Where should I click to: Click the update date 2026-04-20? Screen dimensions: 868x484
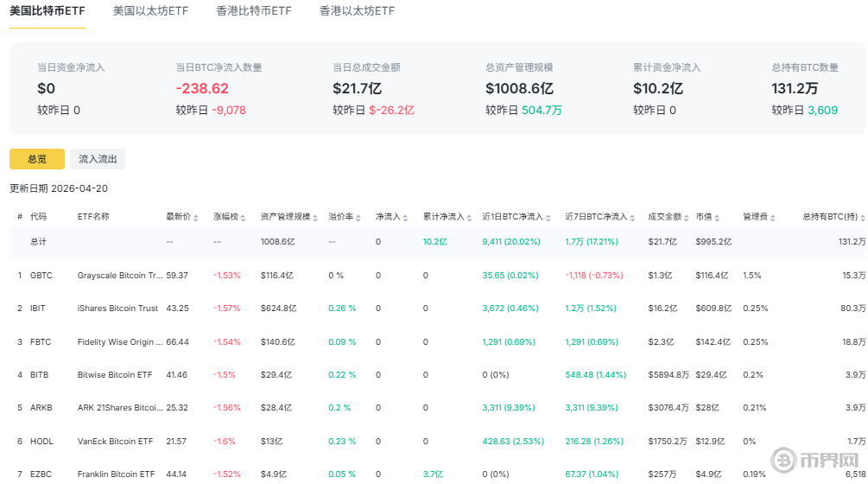click(x=79, y=188)
